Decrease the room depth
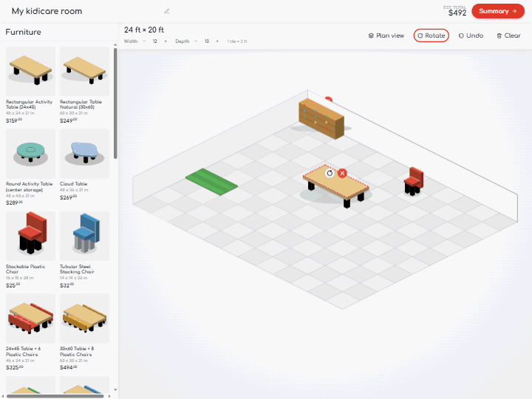Image resolution: width=532 pixels, height=399 pixels. tap(196, 41)
